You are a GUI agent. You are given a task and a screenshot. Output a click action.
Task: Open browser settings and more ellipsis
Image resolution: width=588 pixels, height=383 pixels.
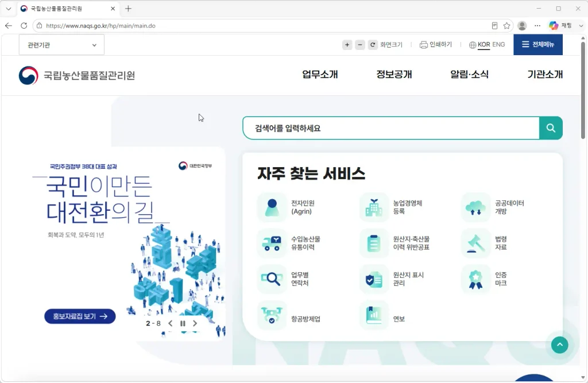click(x=537, y=25)
